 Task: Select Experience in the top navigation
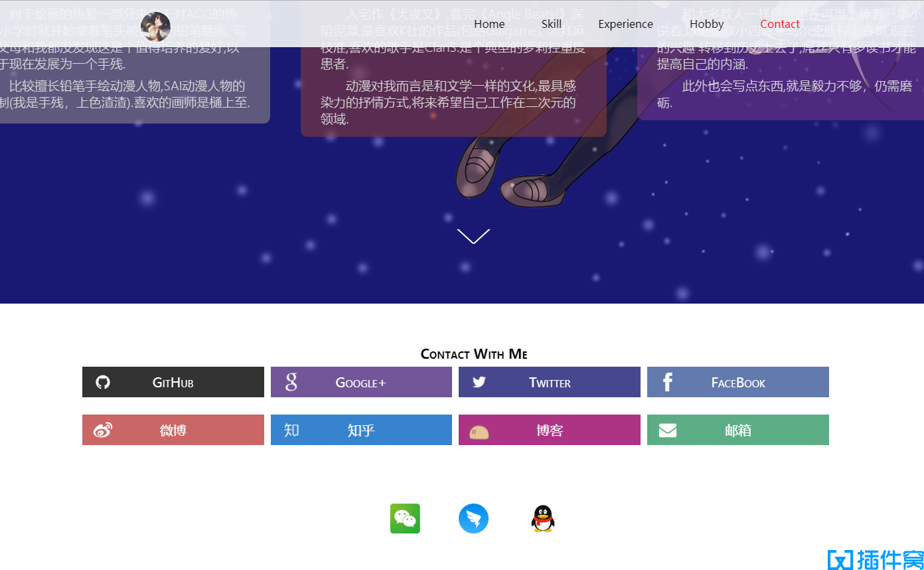click(625, 24)
